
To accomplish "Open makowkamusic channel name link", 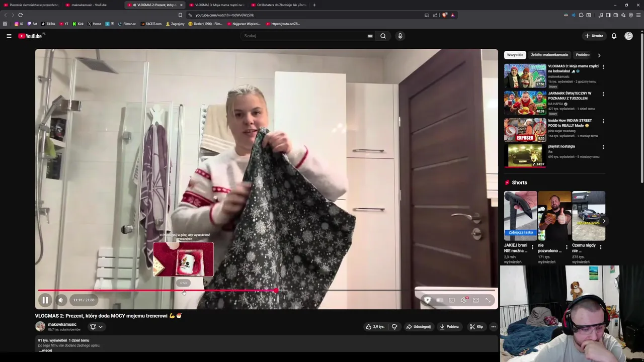I will [x=62, y=324].
